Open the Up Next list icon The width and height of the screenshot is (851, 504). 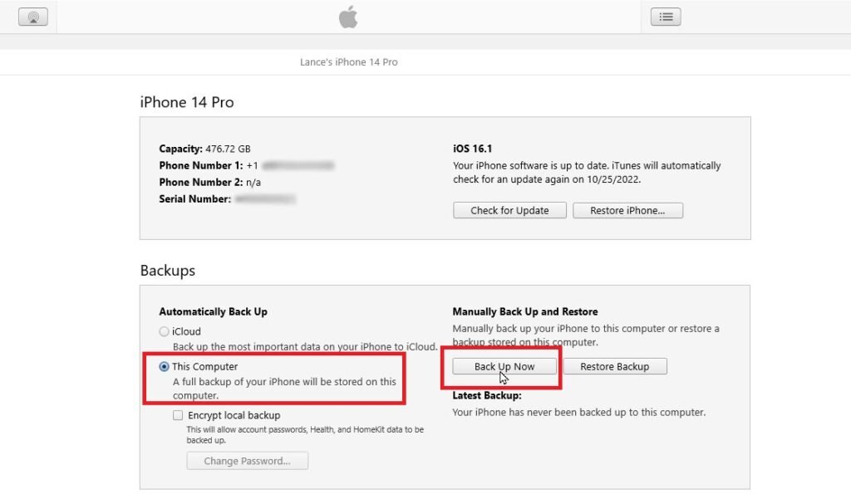[666, 17]
